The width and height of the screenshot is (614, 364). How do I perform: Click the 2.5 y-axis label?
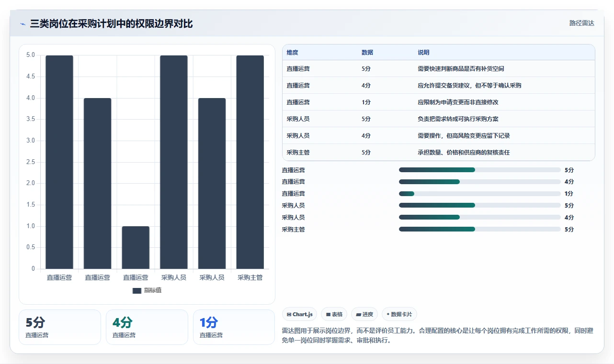[31, 162]
